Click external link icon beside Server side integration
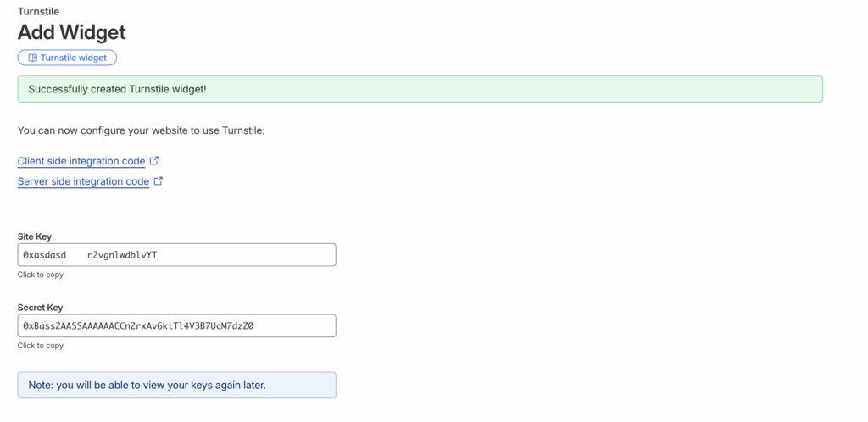The width and height of the screenshot is (868, 422). point(158,181)
